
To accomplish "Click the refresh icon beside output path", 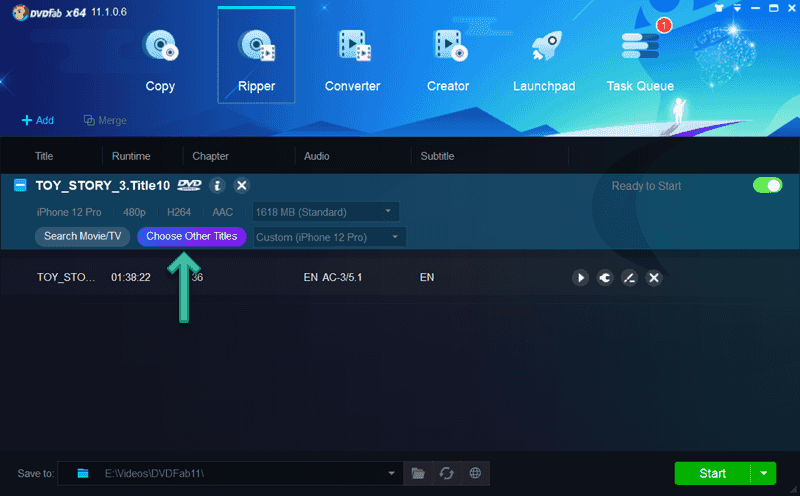I will (x=446, y=474).
